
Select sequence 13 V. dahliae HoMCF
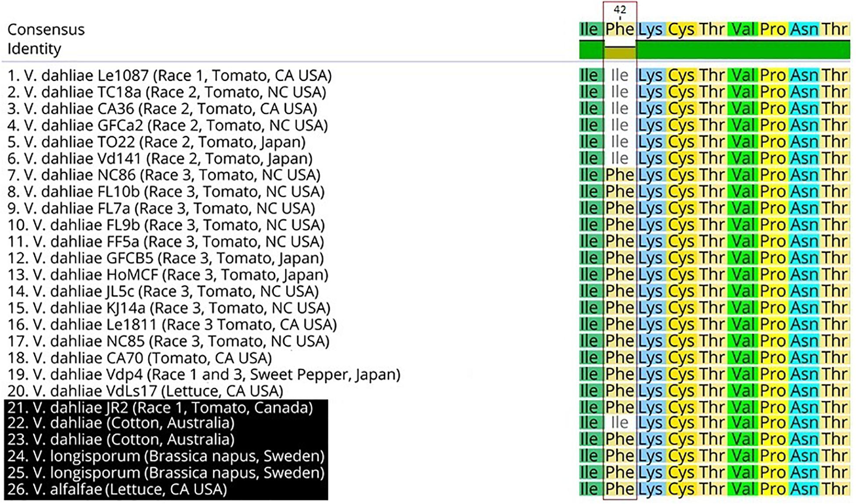[x=168, y=275]
